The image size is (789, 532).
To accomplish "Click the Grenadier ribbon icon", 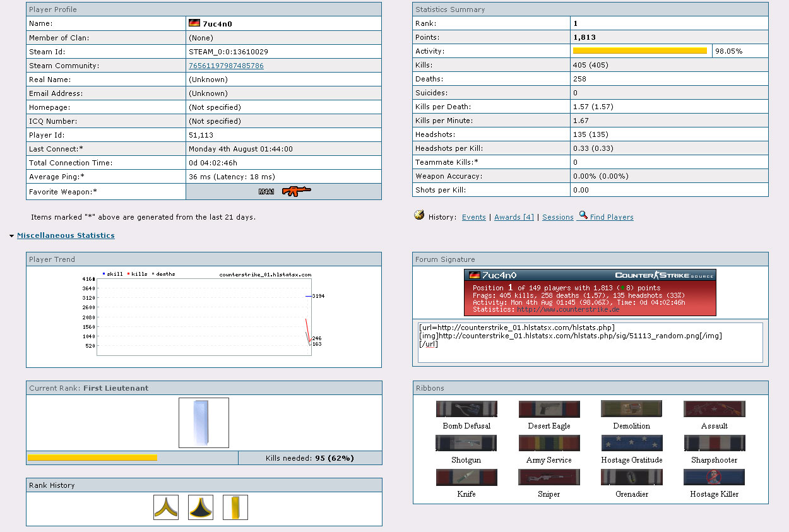I will pyautogui.click(x=632, y=477).
